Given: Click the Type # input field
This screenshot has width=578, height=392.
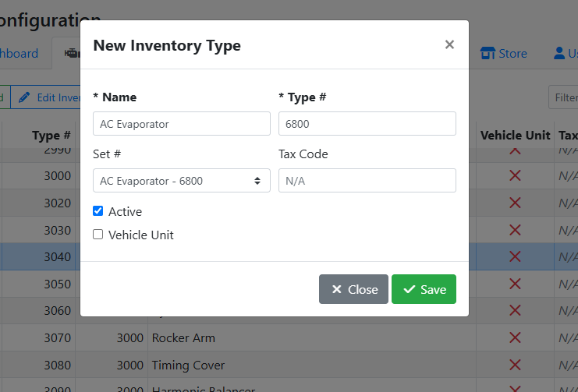Looking at the screenshot, I should coord(367,123).
